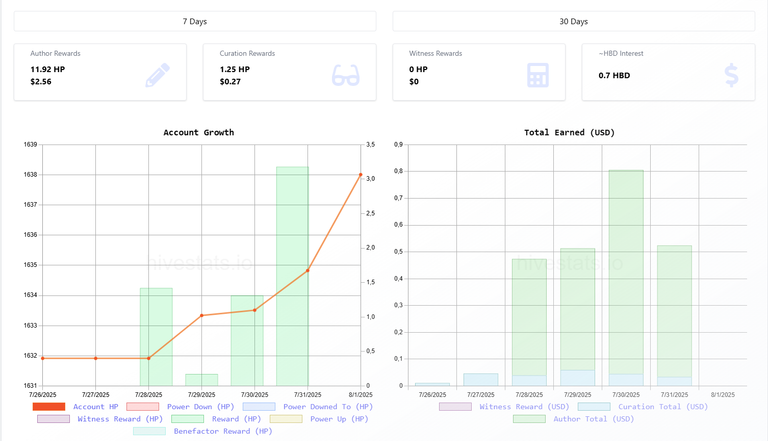Toggle the Power Downed To (HP) legend swatch
This screenshot has width=768, height=441.
[x=259, y=407]
